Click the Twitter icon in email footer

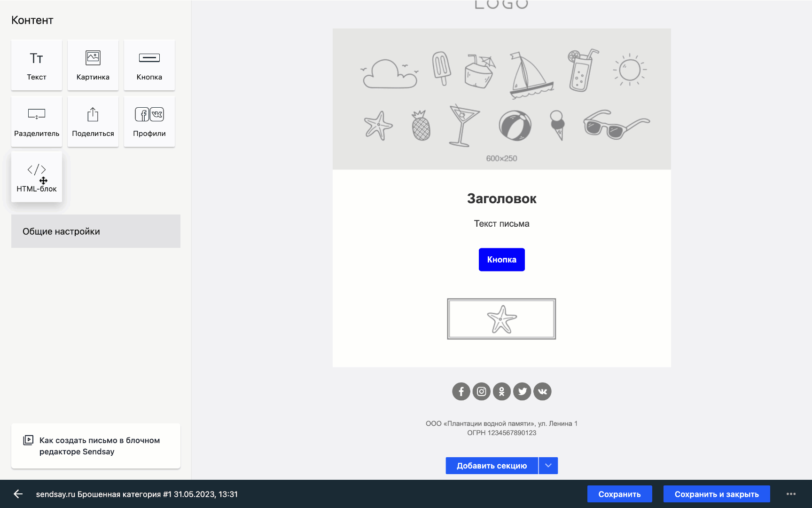click(522, 391)
